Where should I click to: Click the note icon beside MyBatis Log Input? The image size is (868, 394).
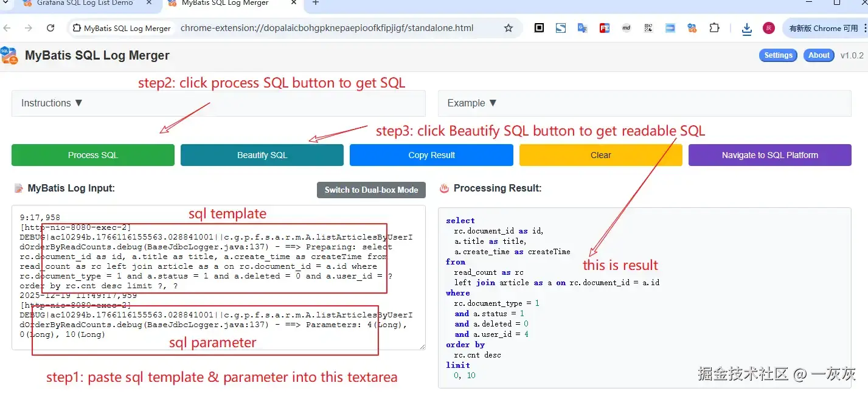click(x=18, y=188)
